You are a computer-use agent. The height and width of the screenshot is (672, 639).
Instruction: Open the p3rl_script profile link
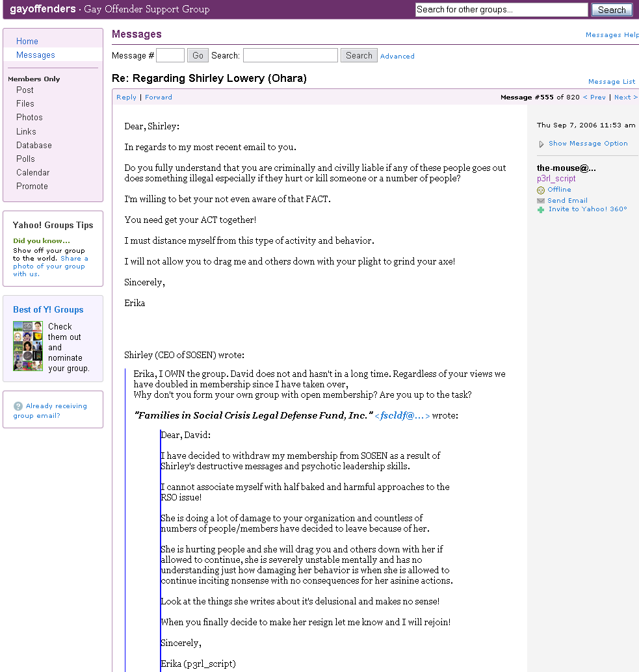click(x=556, y=179)
